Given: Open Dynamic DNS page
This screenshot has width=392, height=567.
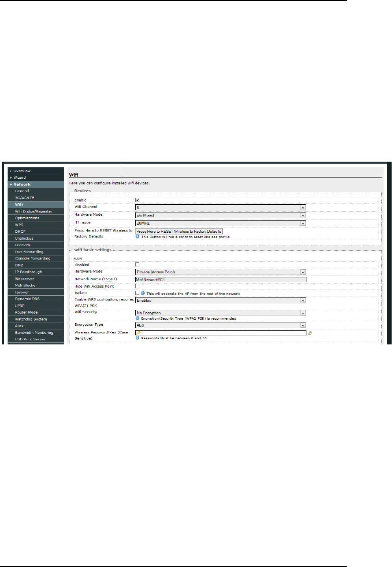Looking at the screenshot, I should pyautogui.click(x=36, y=299).
